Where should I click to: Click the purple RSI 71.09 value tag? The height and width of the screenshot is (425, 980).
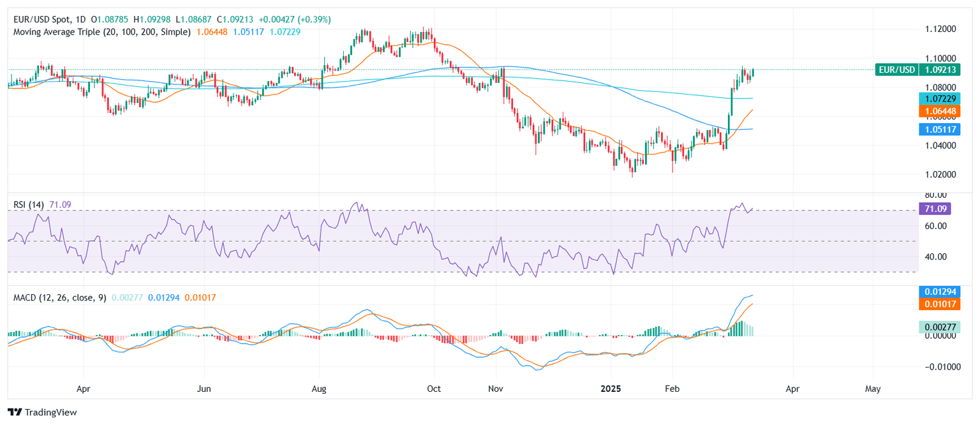(935, 209)
